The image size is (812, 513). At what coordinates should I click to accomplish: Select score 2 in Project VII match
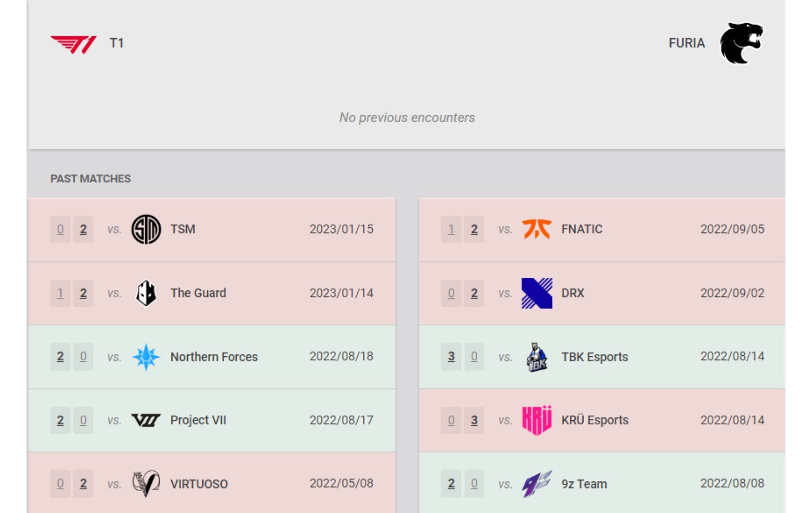pyautogui.click(x=60, y=420)
